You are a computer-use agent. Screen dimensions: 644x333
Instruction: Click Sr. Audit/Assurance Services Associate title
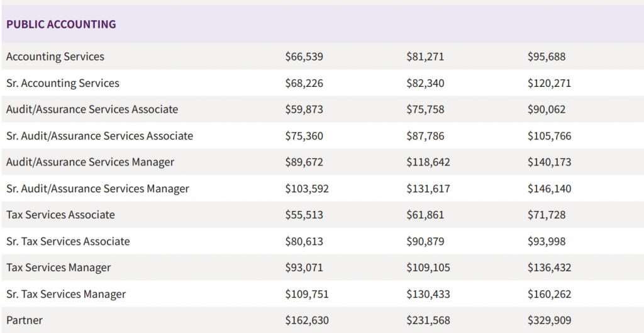100,136
